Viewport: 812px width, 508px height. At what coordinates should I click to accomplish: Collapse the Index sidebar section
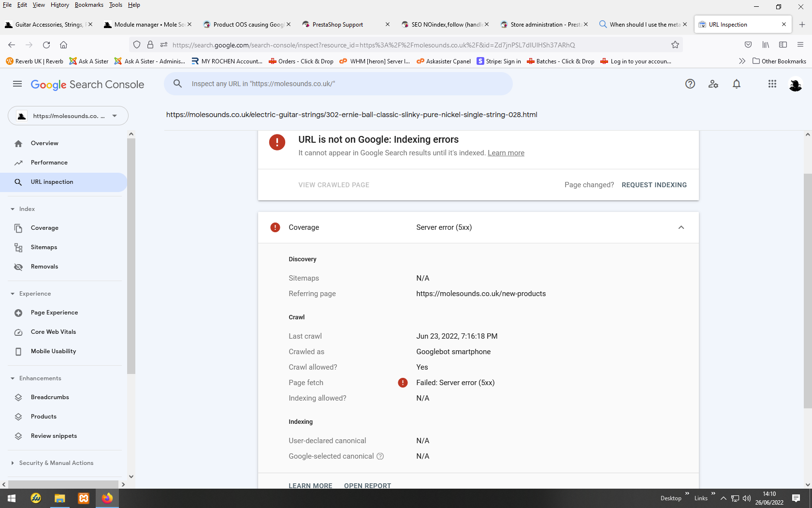pos(13,209)
